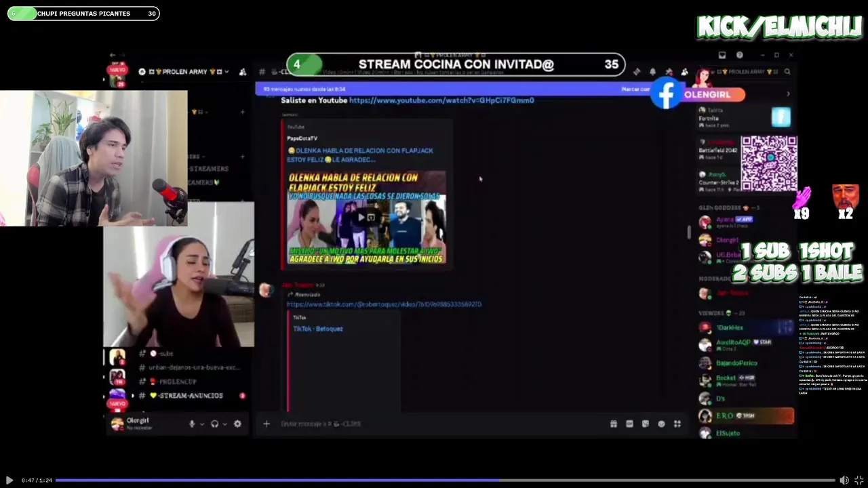Open the Discord inbox icon
The width and height of the screenshot is (868, 488).
722,55
